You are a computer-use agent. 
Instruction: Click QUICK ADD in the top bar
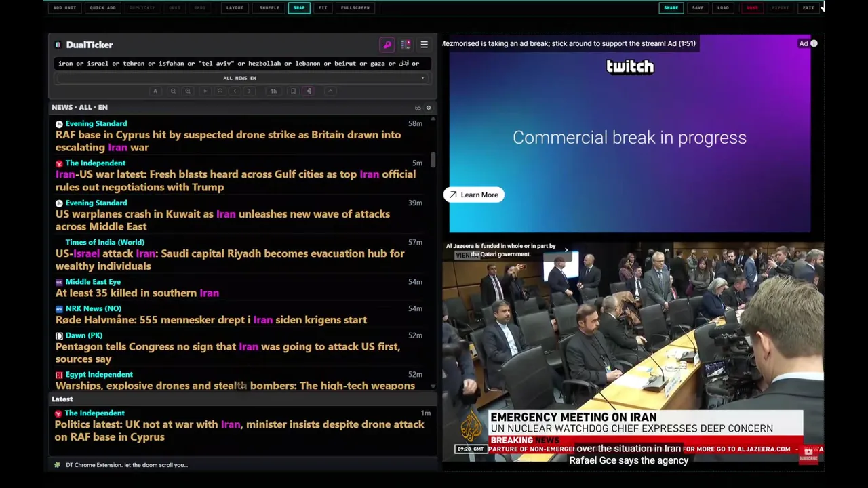point(102,8)
